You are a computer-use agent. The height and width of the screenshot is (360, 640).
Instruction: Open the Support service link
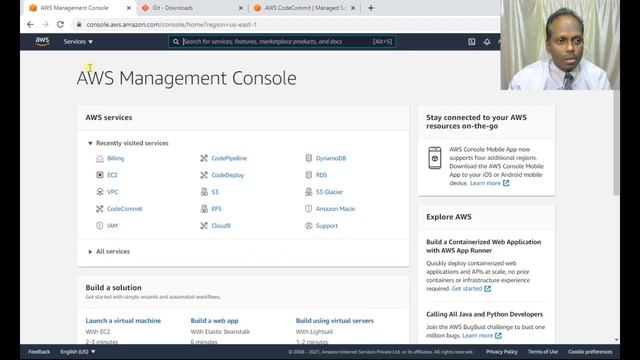[327, 226]
